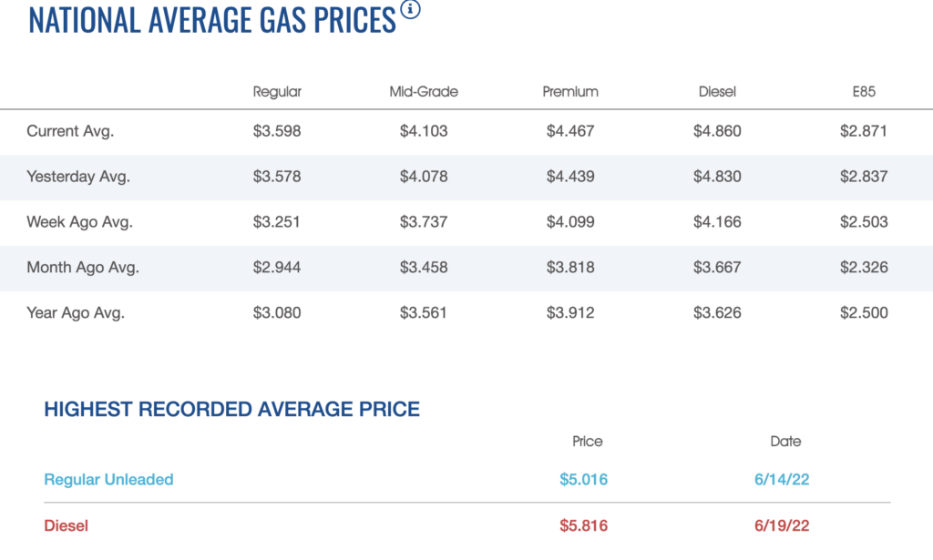
Task: Click the E85 column header
Action: 863,92
